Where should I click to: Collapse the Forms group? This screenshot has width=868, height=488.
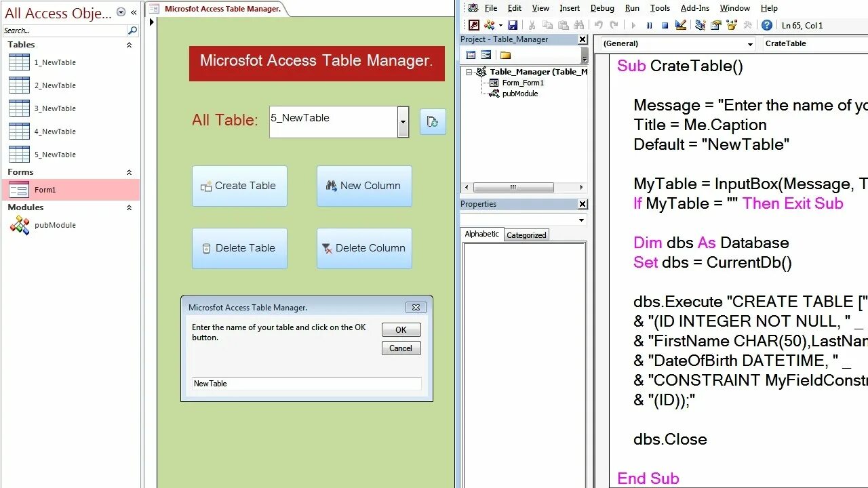tap(129, 172)
